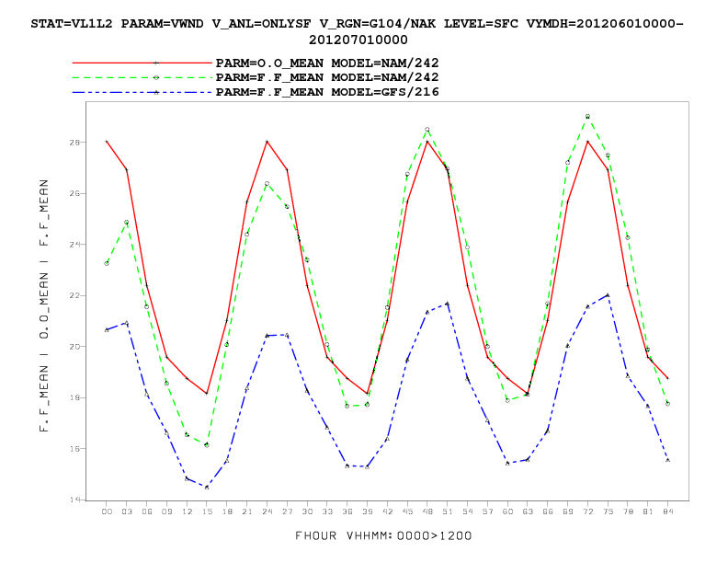
Task: Click x-axis tick label 60
Action: coord(508,511)
